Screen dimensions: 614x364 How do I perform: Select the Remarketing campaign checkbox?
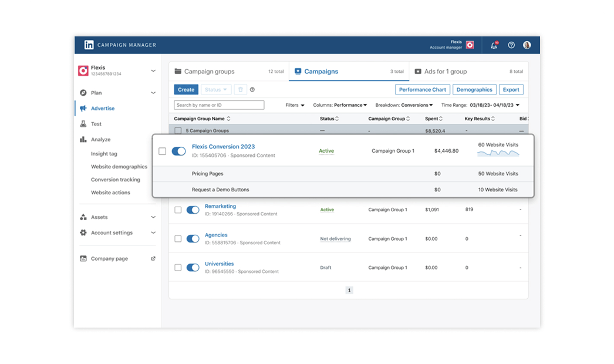[178, 210]
